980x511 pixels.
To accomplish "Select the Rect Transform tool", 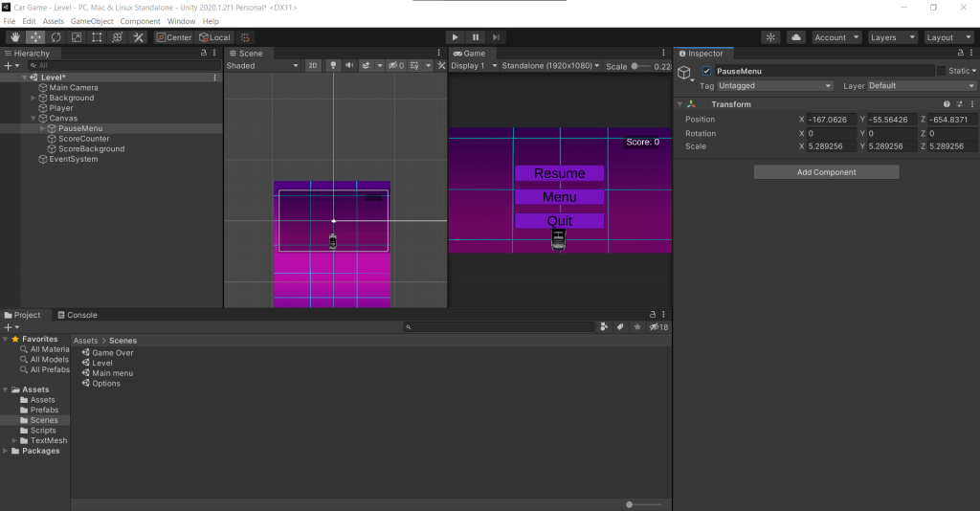I will (97, 37).
